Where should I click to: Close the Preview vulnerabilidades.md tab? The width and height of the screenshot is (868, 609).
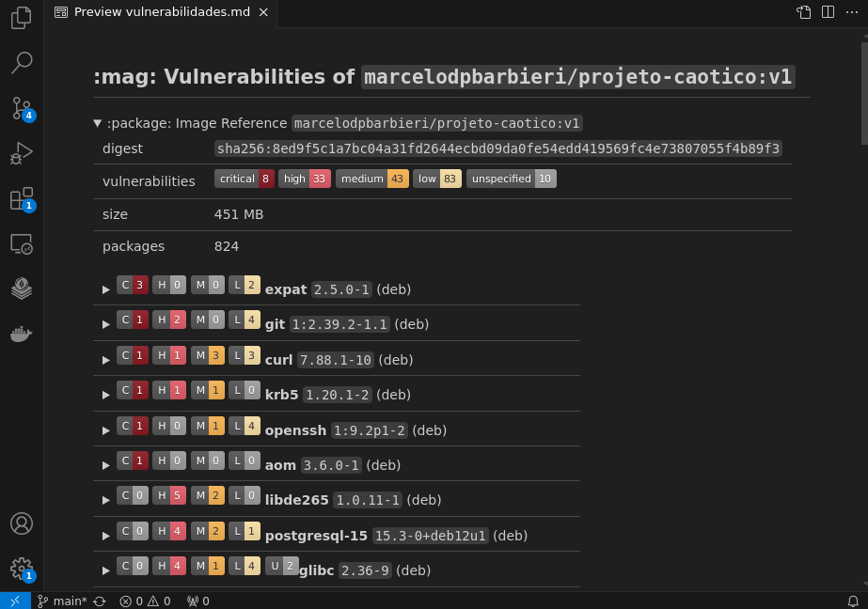coord(263,12)
